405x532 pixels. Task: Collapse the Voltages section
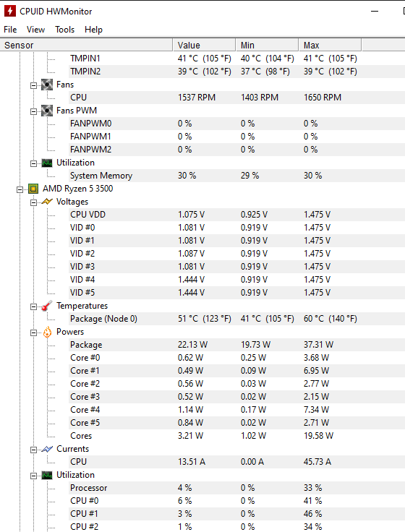coord(33,202)
